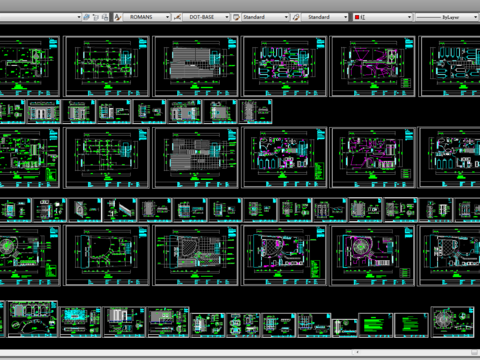The width and height of the screenshot is (480, 360).
Task: Open the Multileader Style manager icon
Action: [296, 17]
